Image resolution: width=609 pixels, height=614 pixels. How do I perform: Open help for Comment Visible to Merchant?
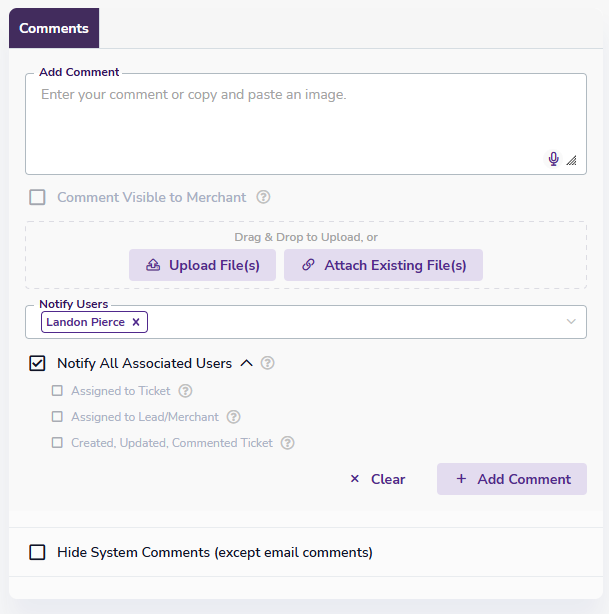pyautogui.click(x=264, y=197)
